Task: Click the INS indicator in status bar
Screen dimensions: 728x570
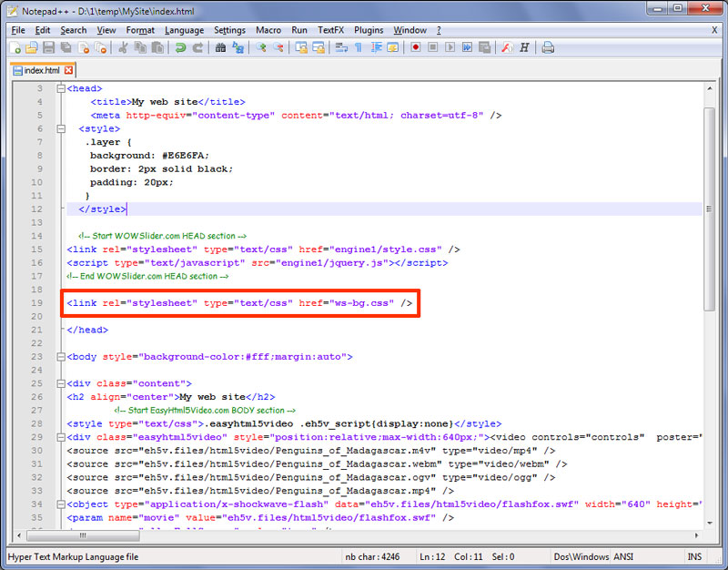Action: [694, 556]
